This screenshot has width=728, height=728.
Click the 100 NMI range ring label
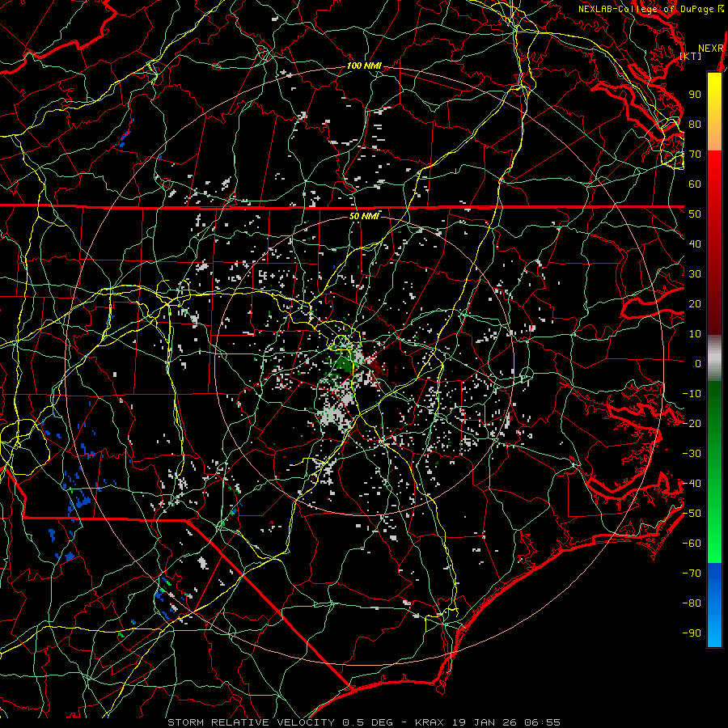(364, 66)
